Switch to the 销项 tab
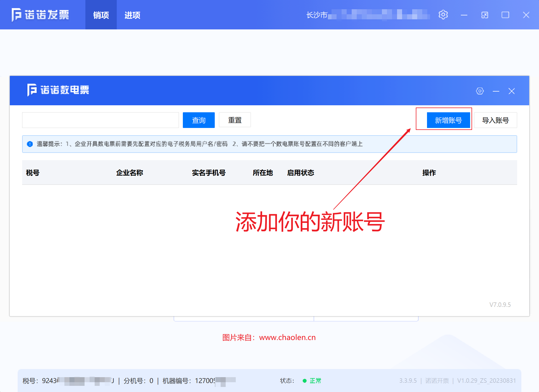This screenshot has width=539, height=392. [101, 15]
